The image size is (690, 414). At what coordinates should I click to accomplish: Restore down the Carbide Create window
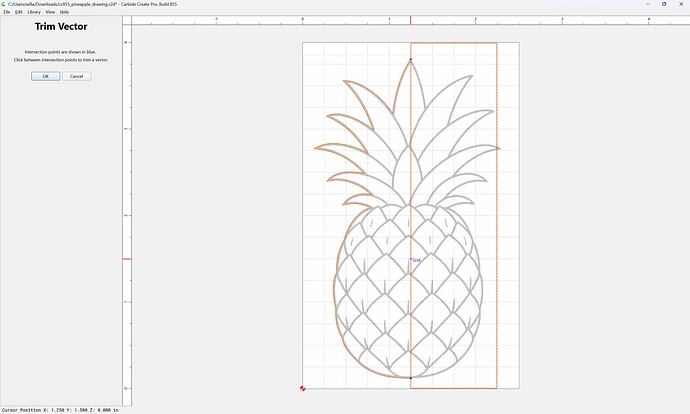(664, 4)
